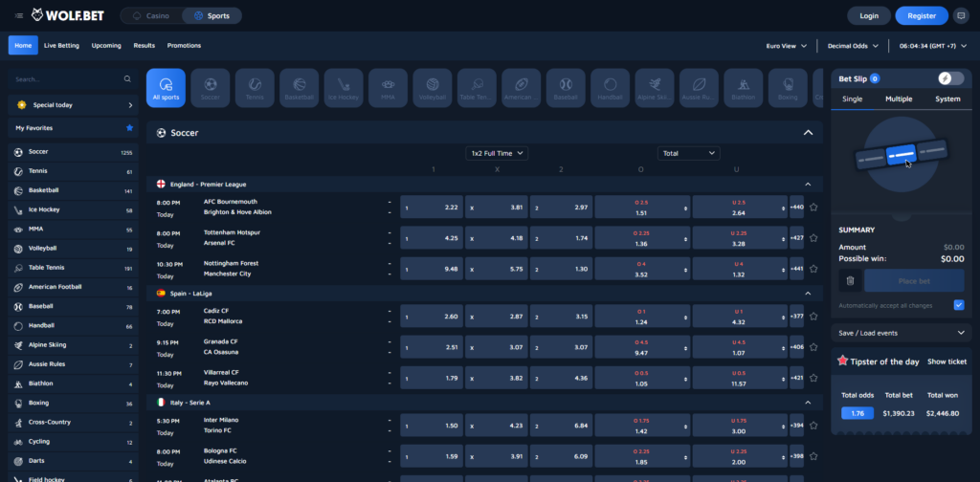Screen dimensions: 980x482
Task: Open the Results tab
Action: (145, 46)
